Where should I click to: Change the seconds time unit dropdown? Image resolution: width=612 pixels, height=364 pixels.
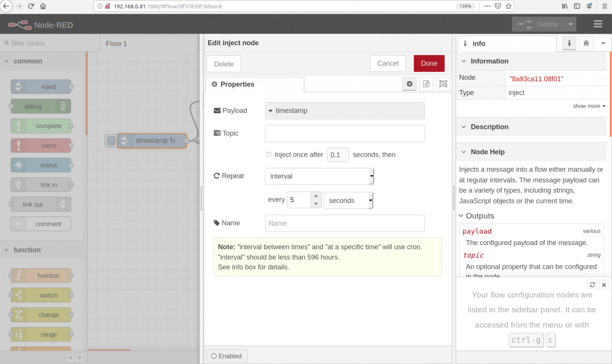[x=348, y=200]
